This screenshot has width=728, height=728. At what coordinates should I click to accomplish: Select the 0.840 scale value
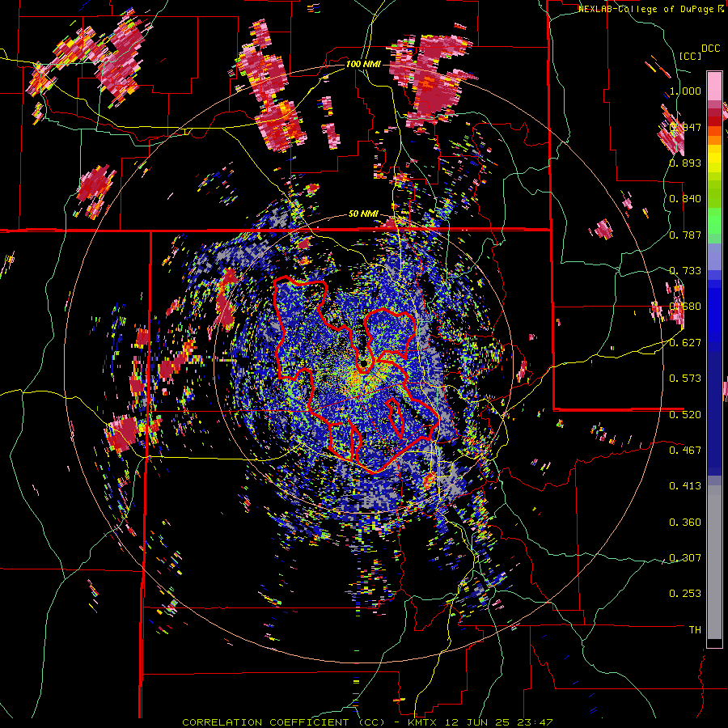[685, 199]
